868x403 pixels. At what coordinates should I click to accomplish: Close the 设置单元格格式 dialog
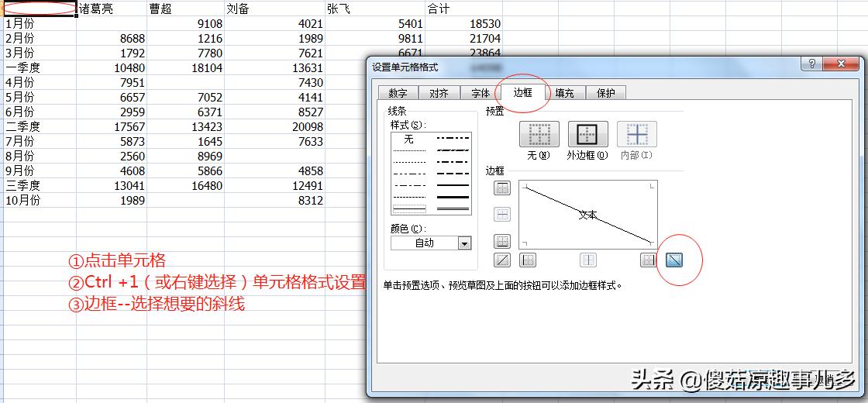coord(840,64)
